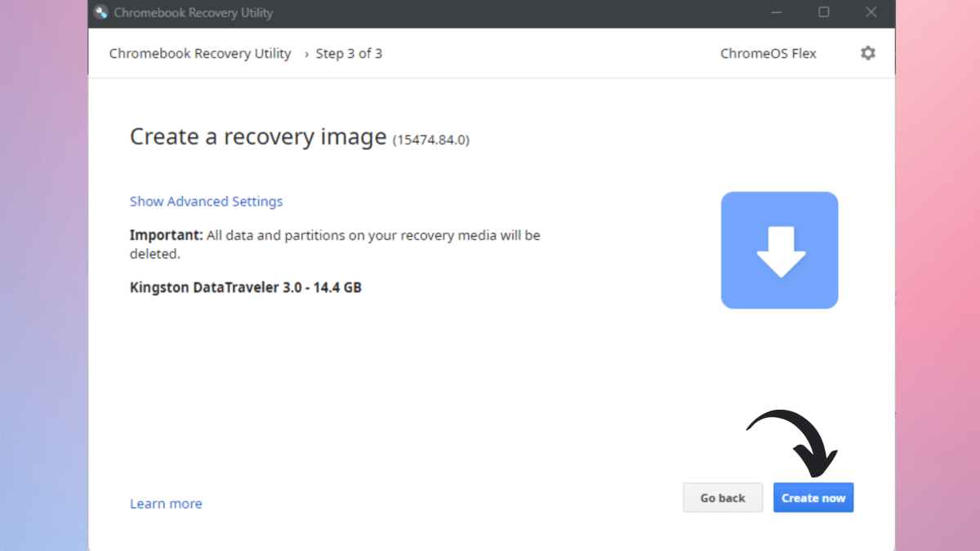
Task: Click the Chromebook Recovery Utility header text
Action: 200,53
